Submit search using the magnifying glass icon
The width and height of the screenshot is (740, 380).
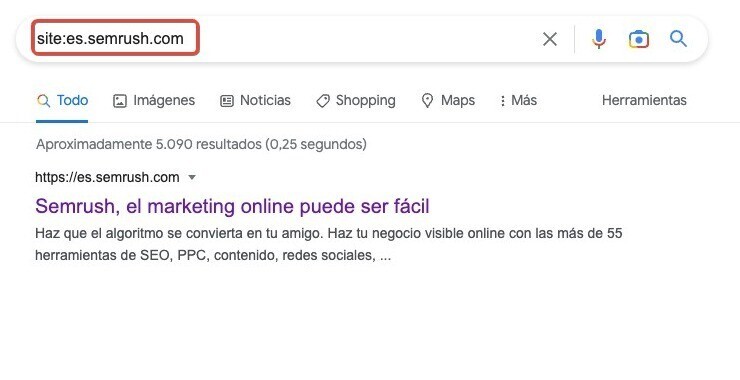[678, 39]
